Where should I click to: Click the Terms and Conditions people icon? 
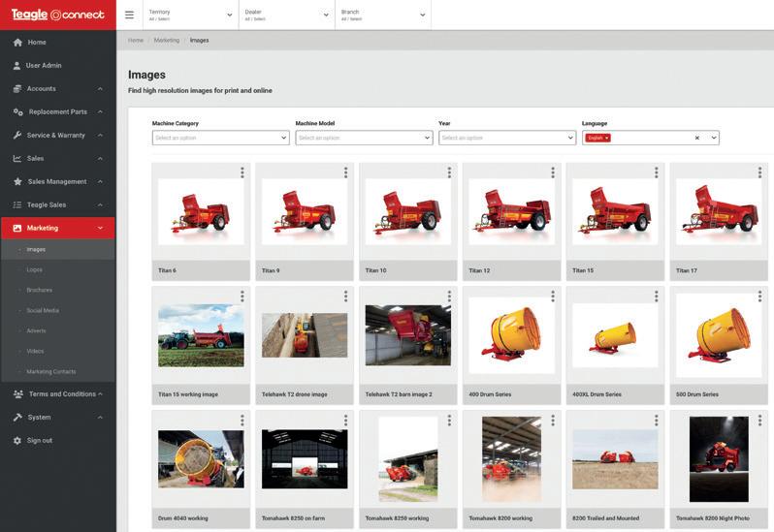coord(17,394)
